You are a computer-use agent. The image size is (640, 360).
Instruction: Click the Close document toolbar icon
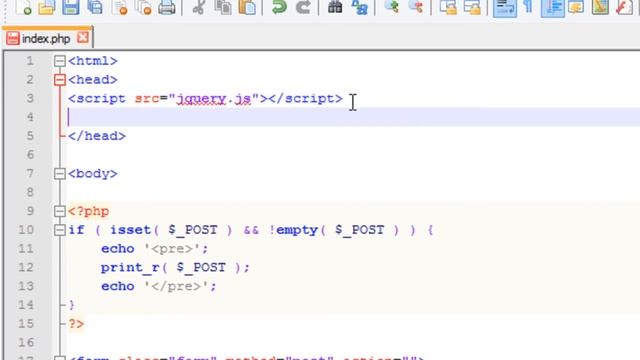tap(119, 7)
